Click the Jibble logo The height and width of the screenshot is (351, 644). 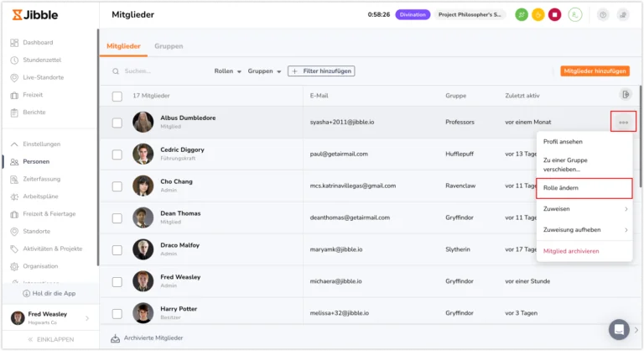[35, 15]
